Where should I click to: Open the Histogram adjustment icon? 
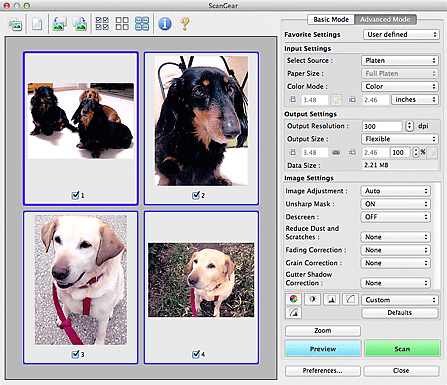331,299
